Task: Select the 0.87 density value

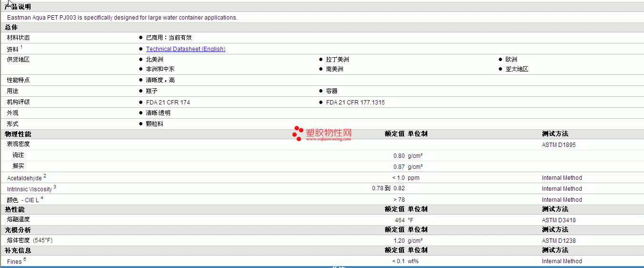Action: [x=399, y=167]
